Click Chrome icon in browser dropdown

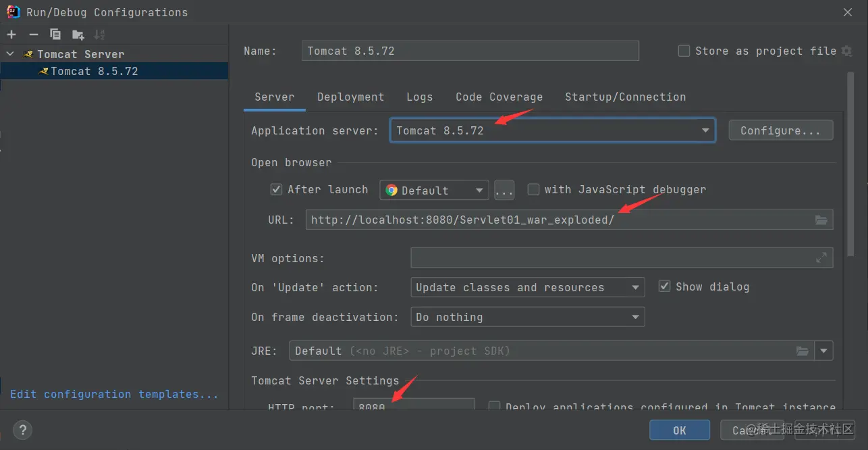[x=391, y=190]
